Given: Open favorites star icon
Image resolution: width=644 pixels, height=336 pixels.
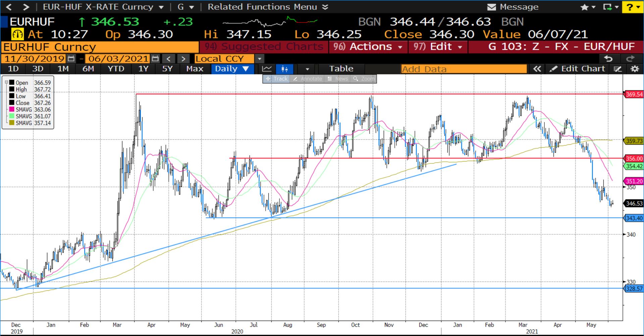Looking at the screenshot, I should click(x=585, y=7).
